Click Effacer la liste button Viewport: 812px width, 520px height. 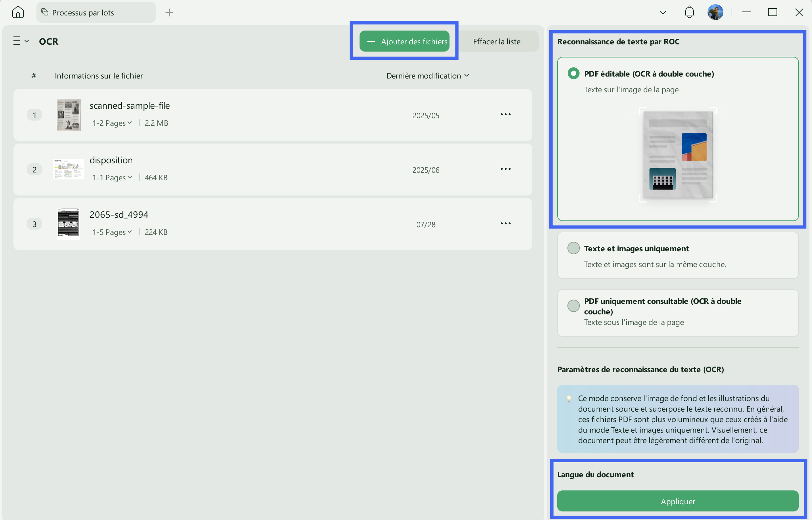tap(497, 41)
